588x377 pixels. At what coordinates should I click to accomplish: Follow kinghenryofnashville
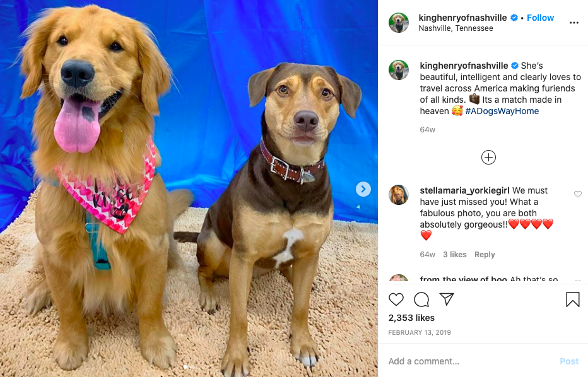pos(540,18)
